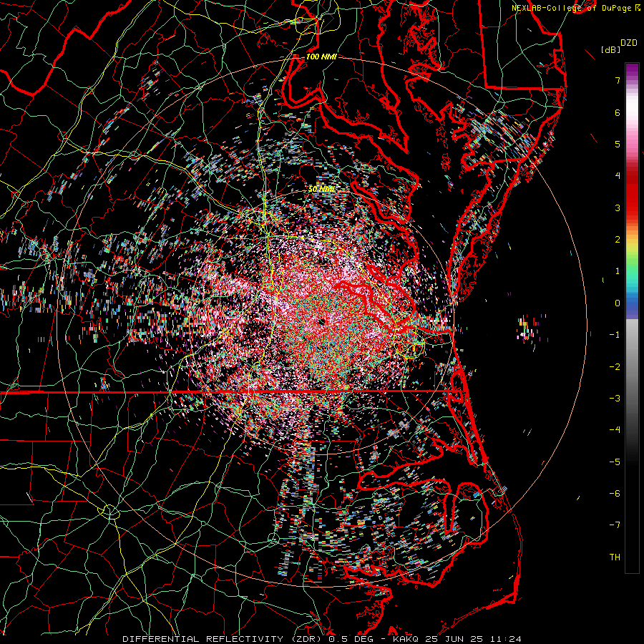Pick the -1 scale label
644x644 pixels.
click(x=615, y=335)
